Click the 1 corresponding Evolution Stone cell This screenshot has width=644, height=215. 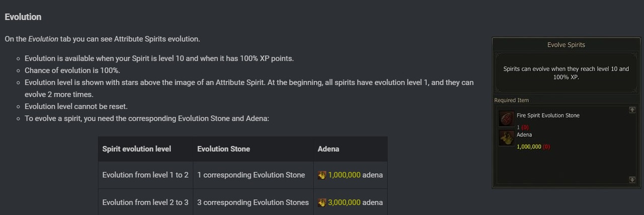[251, 175]
